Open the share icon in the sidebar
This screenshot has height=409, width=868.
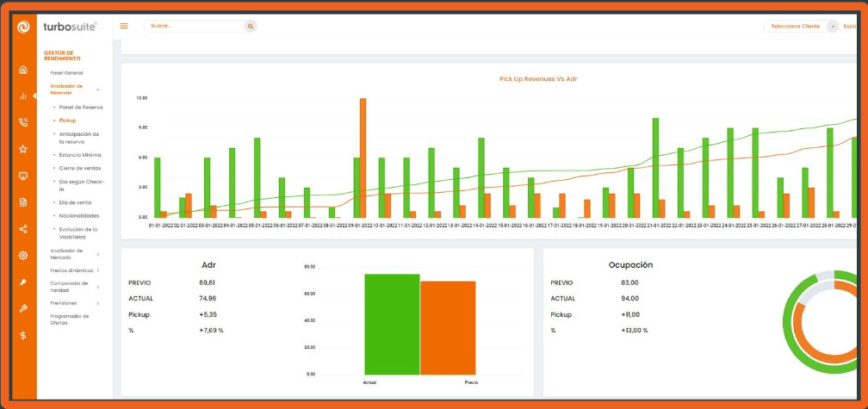pyautogui.click(x=23, y=229)
